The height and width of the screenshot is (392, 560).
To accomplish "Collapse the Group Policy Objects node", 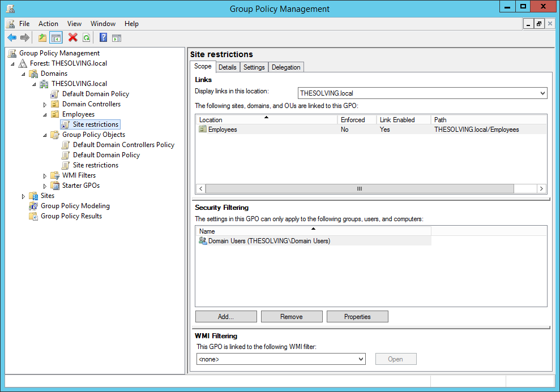I will pyautogui.click(x=45, y=135).
